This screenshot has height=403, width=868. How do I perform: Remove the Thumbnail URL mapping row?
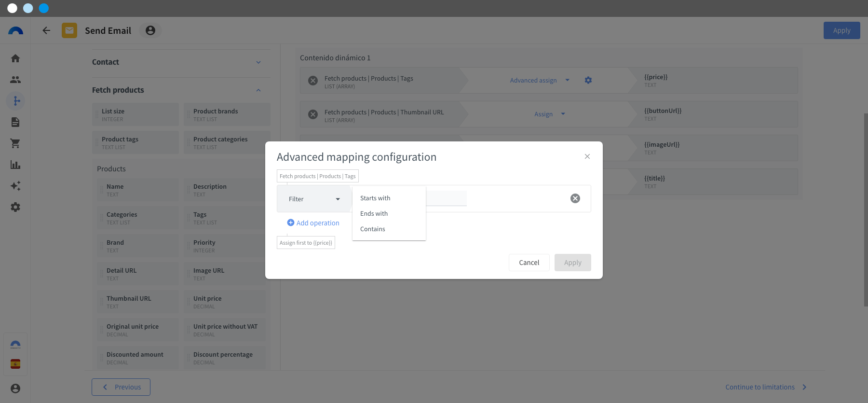(313, 114)
